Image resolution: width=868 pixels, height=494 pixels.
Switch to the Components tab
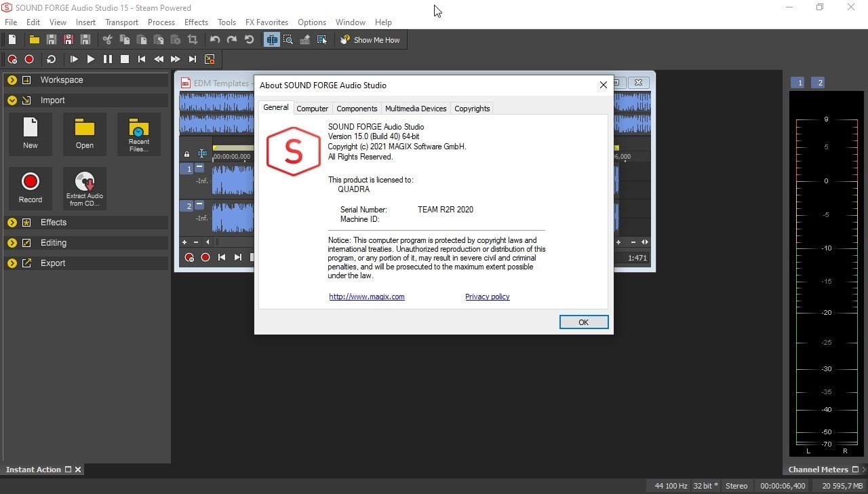(x=357, y=109)
